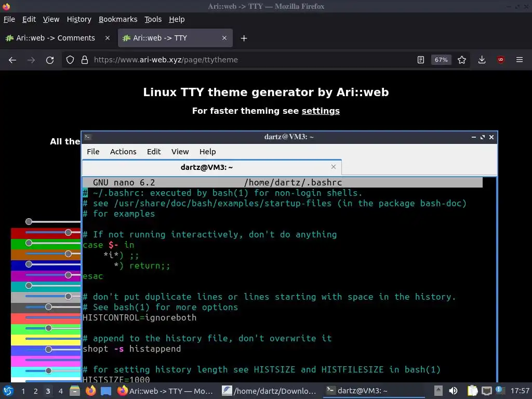Open Firefox Tools menu
The width and height of the screenshot is (532, 399).
153,19
